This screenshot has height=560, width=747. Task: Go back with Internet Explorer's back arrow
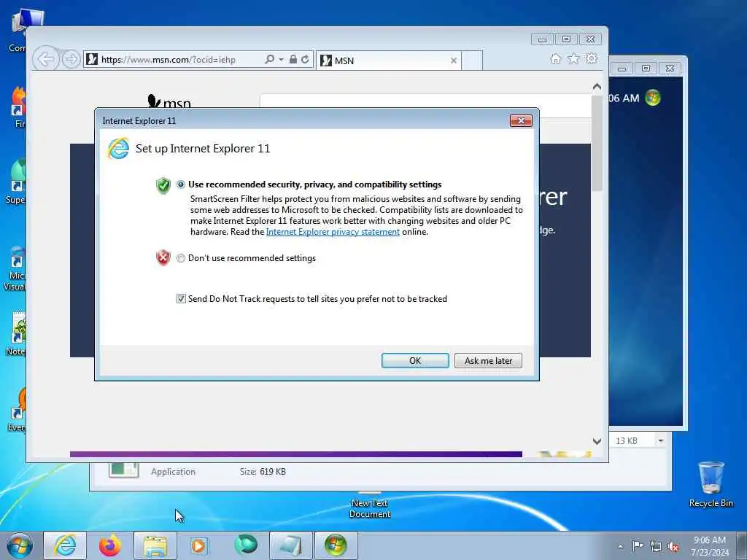click(46, 60)
